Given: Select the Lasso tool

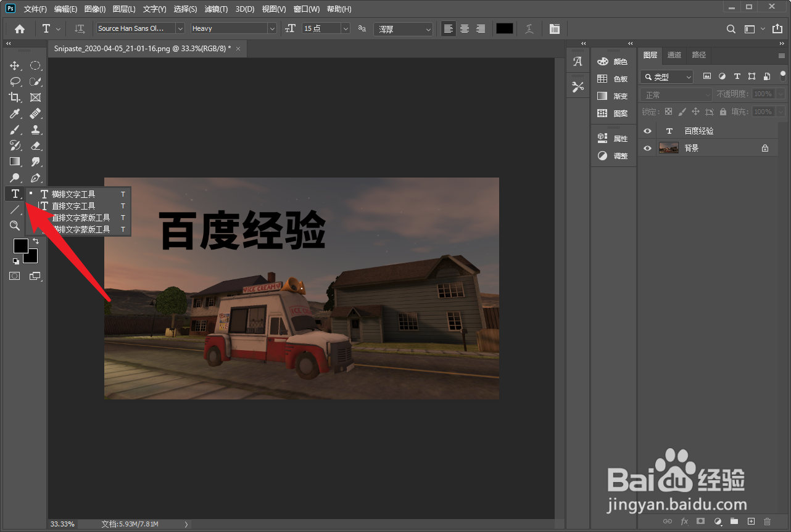Looking at the screenshot, I should (15, 81).
